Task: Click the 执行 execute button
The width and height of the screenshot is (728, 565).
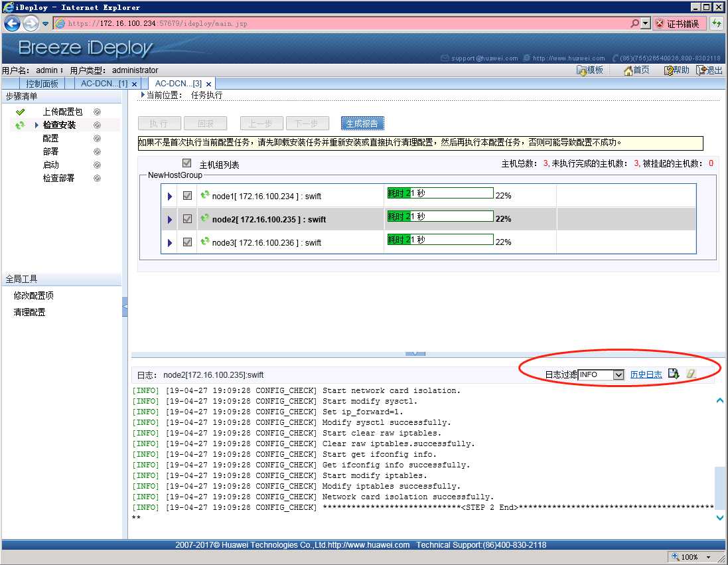Action: (159, 123)
